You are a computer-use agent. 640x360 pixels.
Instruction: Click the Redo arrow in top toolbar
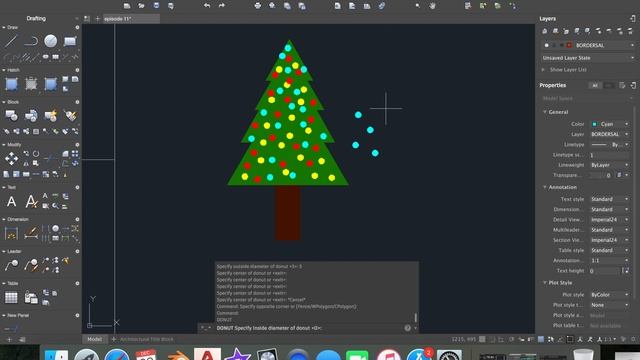pos(222,6)
